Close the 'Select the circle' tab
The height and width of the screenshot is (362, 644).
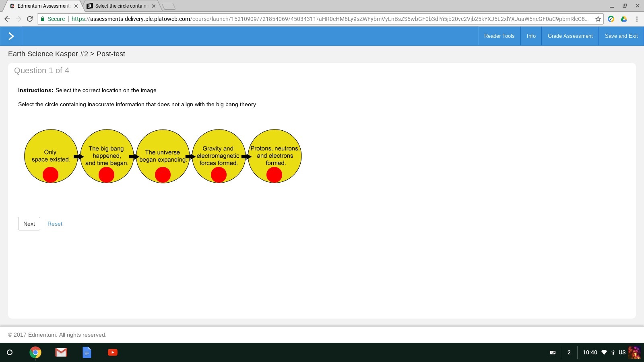154,6
